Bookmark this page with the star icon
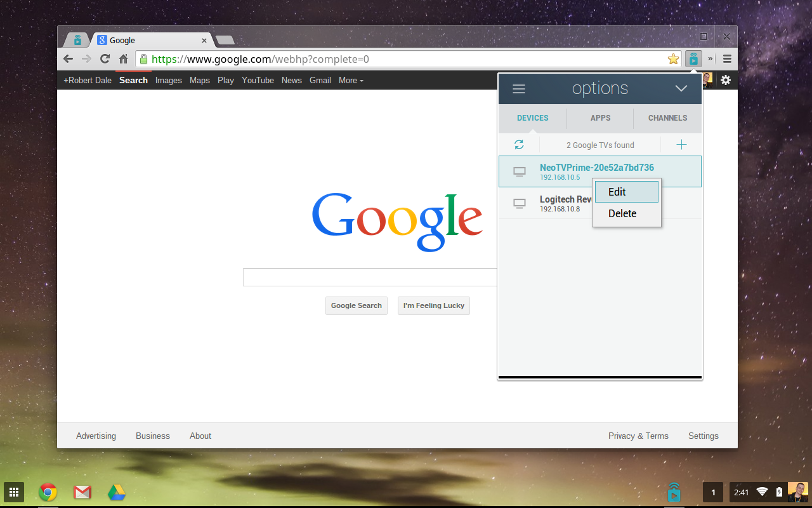812x508 pixels. [x=672, y=58]
